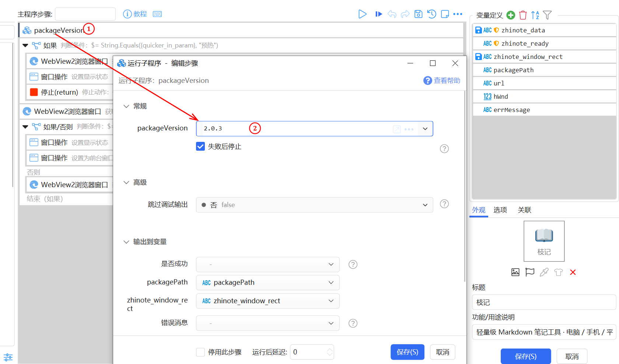The image size is (619, 364).
Task: Open the packageVersion value dropdown arrow
Action: [x=425, y=129]
